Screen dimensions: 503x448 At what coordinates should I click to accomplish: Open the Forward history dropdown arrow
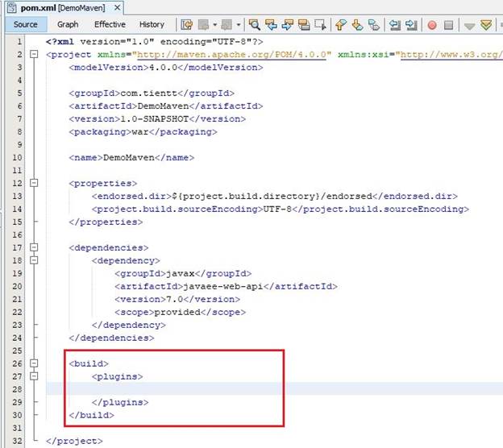[x=239, y=25]
